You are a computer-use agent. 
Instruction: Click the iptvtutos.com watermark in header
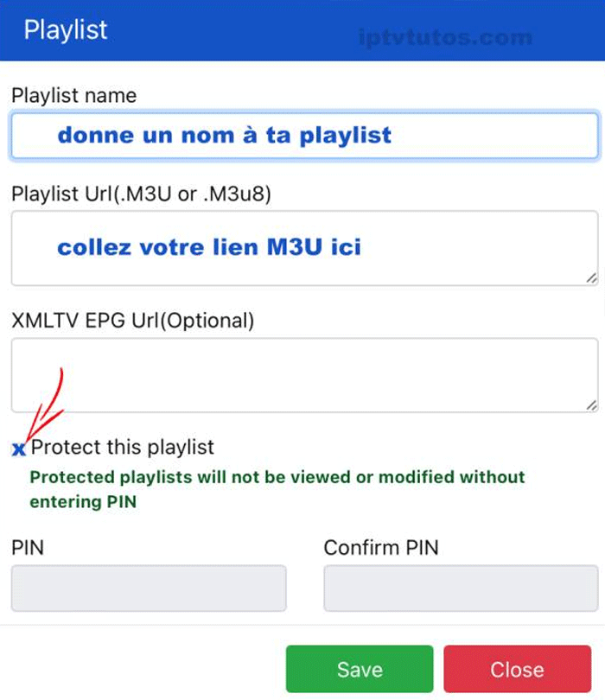(445, 38)
